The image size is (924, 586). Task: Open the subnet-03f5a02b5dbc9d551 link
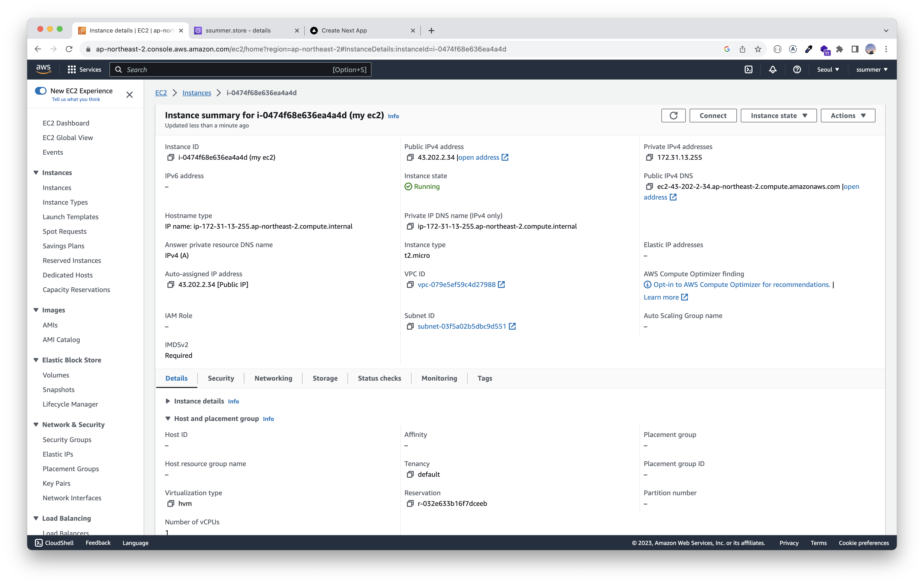[x=462, y=326]
